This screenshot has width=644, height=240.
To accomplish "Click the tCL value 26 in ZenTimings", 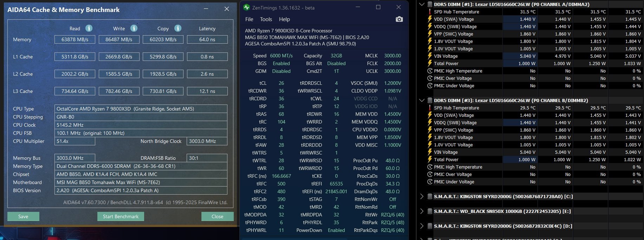I will tap(281, 83).
